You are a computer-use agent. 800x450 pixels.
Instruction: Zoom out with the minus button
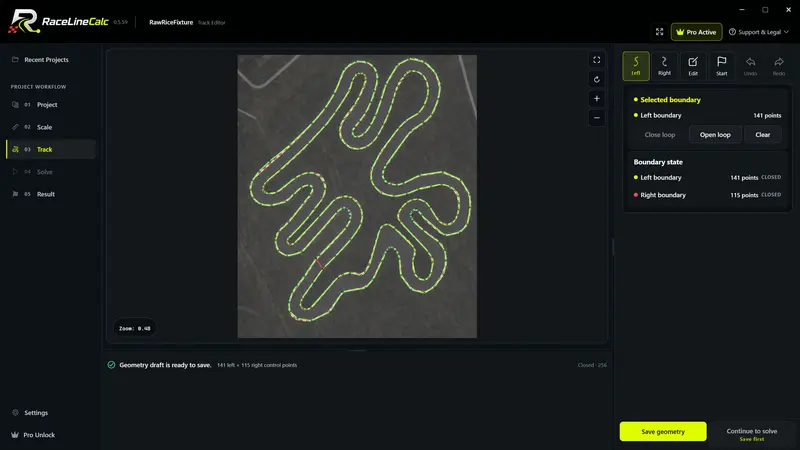tap(596, 118)
